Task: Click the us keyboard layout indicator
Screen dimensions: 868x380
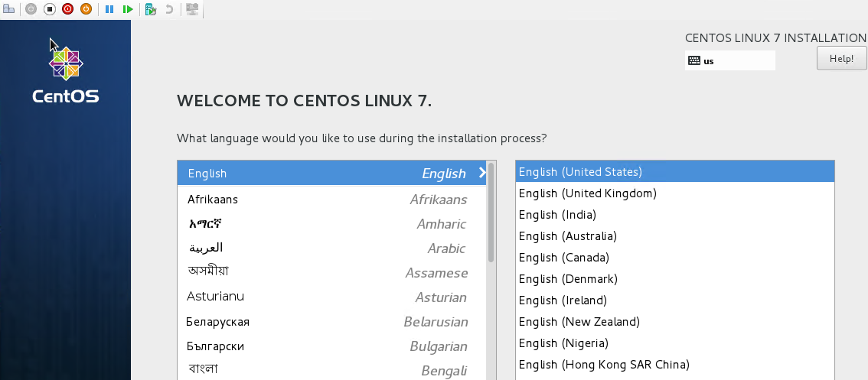Action: [x=729, y=61]
